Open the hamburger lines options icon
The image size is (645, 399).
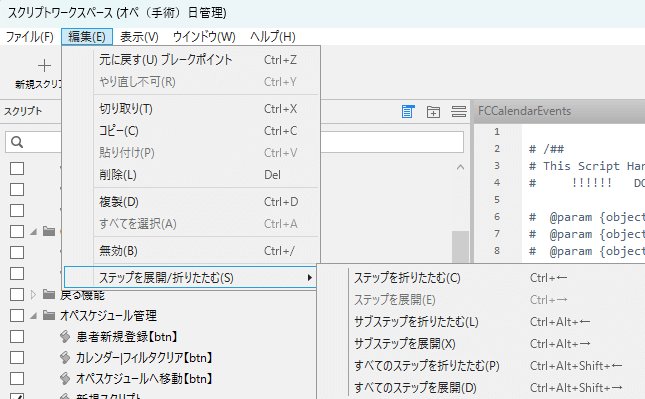pyautogui.click(x=459, y=111)
